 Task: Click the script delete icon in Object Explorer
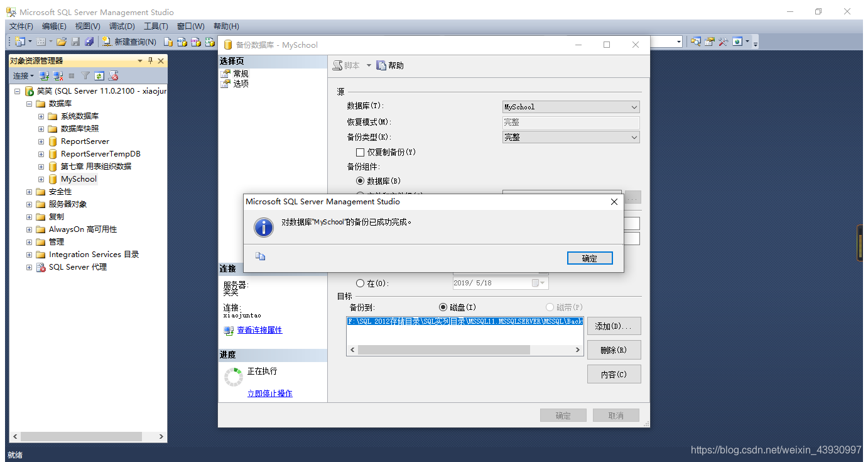(113, 75)
